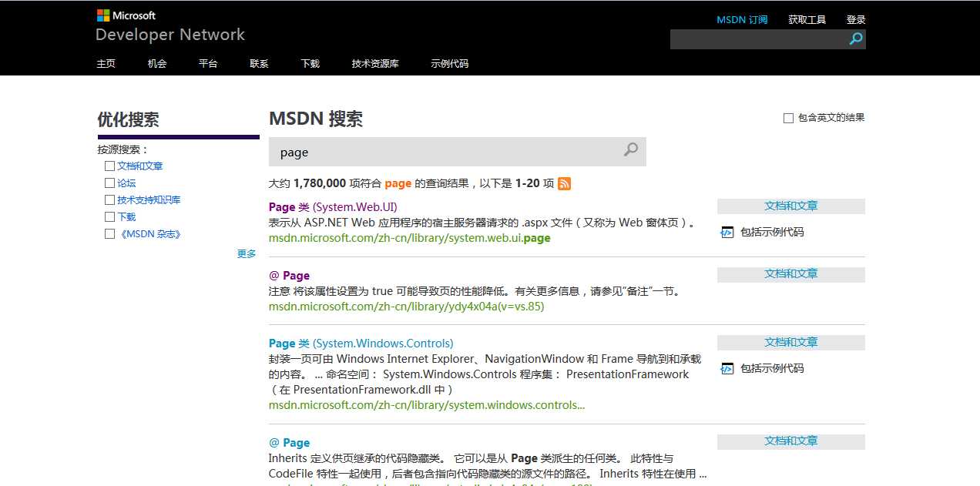
Task: Click the magnifier icon in MSDN search box
Action: click(x=631, y=150)
